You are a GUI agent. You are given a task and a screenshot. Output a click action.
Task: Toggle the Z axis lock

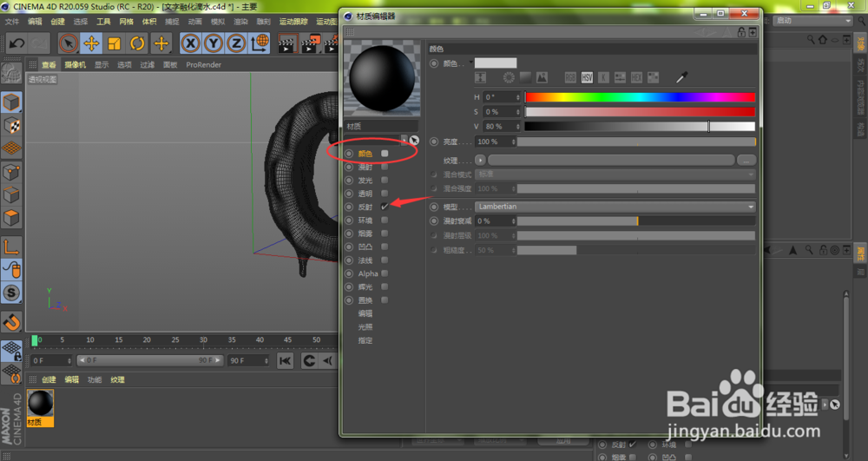pos(236,43)
